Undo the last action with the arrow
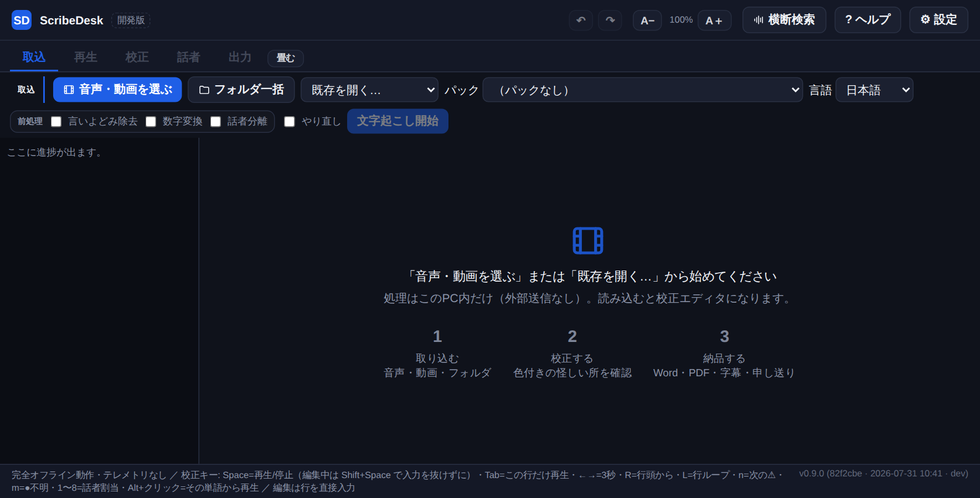Image resolution: width=980 pixels, height=498 pixels. click(x=581, y=20)
